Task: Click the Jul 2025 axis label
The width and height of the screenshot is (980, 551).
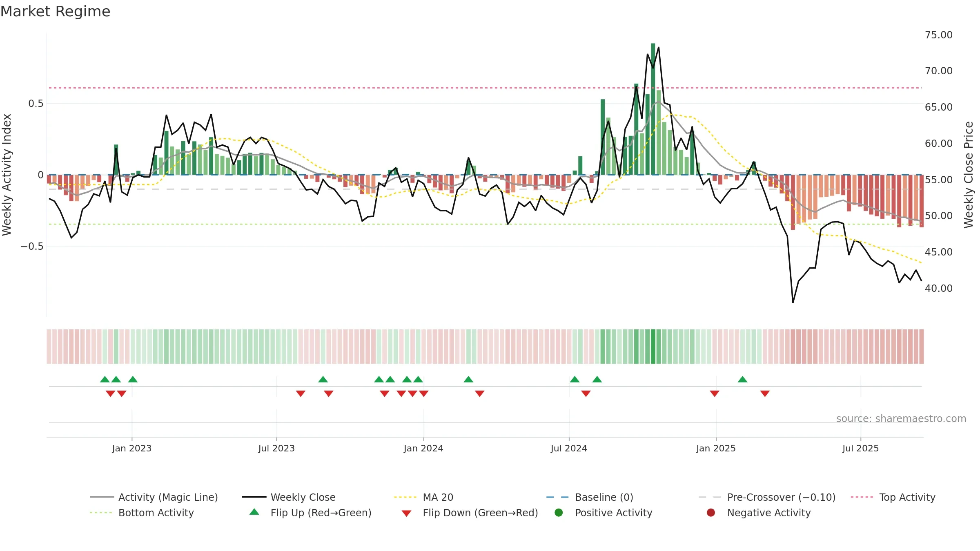Action: coord(860,448)
